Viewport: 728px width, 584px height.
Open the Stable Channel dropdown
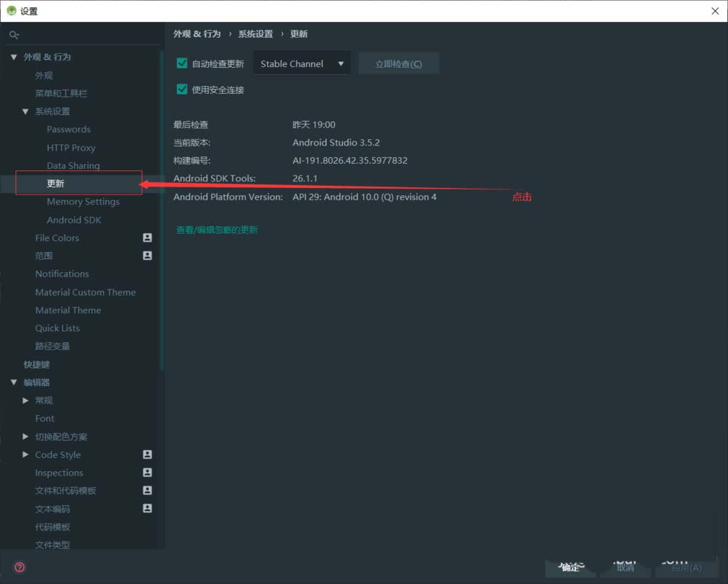pos(302,63)
